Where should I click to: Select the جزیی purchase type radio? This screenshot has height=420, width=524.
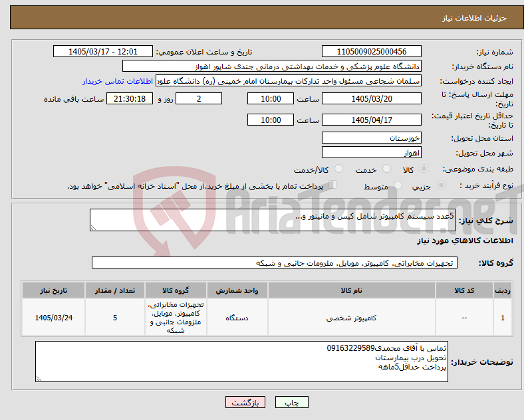coord(441,185)
